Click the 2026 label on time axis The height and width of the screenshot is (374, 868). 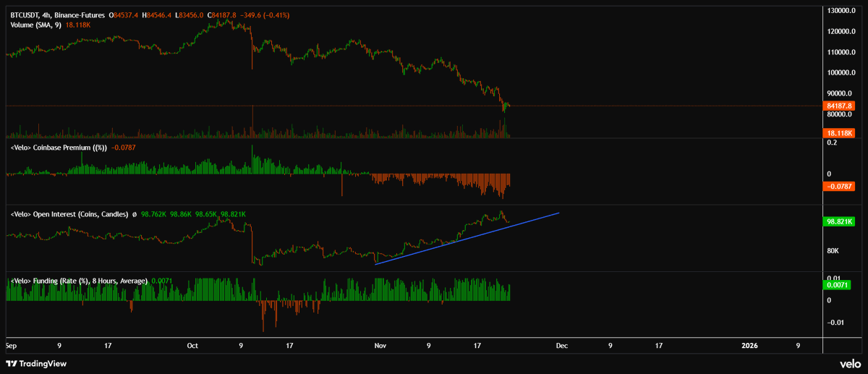click(x=749, y=346)
